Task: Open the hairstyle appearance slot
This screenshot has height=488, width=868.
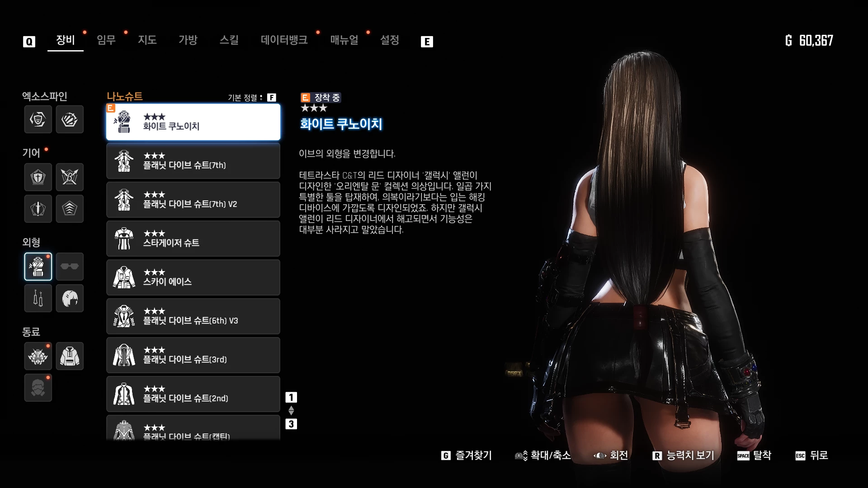Action: click(70, 298)
